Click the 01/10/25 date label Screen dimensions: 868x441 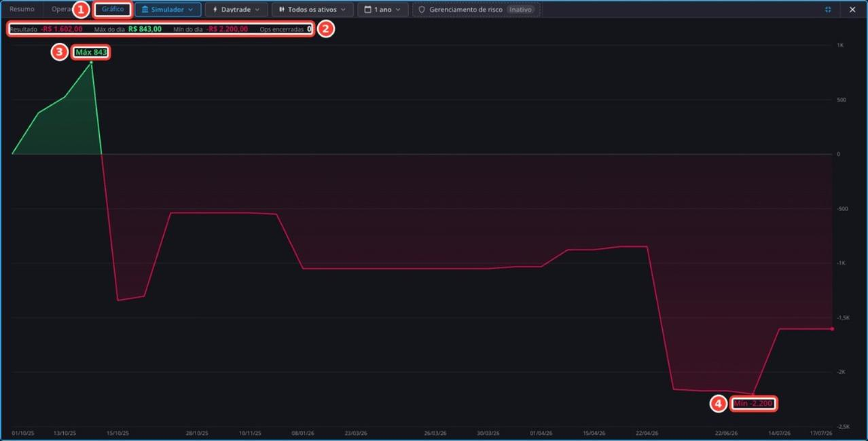pyautogui.click(x=22, y=433)
